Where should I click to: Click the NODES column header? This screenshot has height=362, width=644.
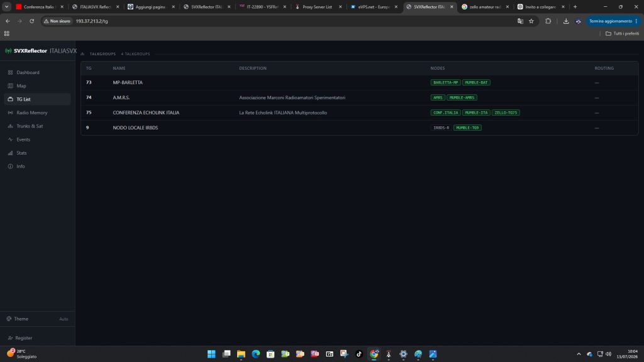point(438,68)
